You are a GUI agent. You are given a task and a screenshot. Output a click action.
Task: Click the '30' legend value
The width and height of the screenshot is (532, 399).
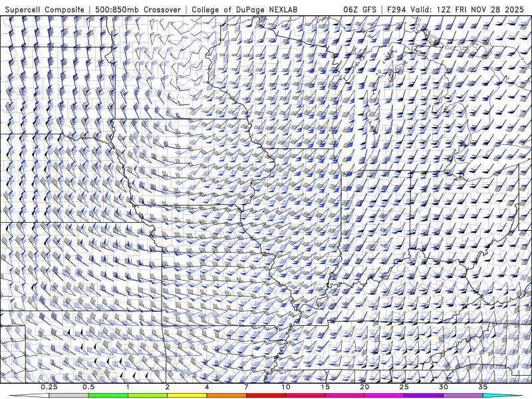tap(443, 387)
